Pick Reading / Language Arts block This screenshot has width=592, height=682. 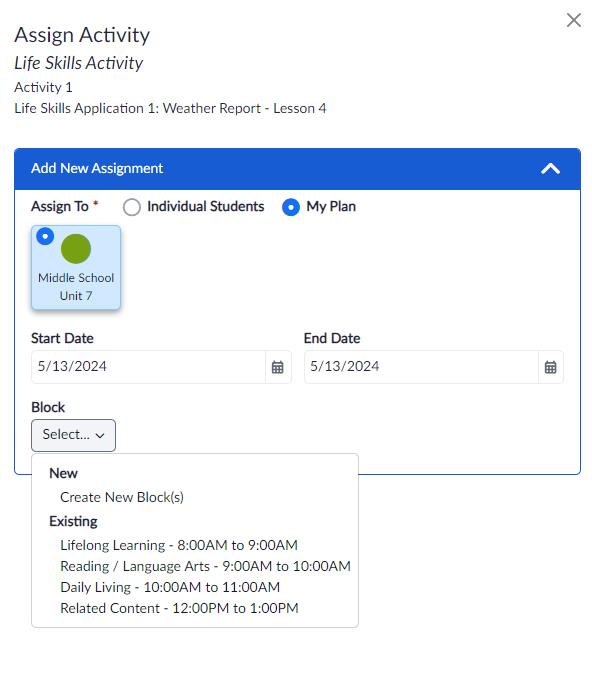(205, 566)
